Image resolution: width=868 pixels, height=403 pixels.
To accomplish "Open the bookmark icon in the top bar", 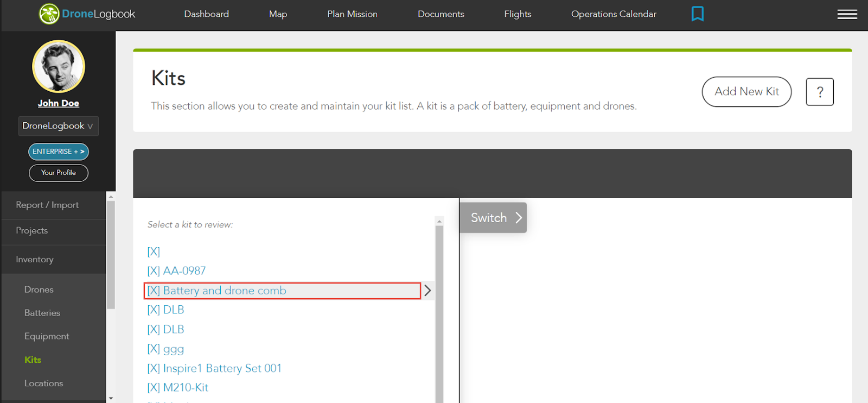I will [698, 14].
